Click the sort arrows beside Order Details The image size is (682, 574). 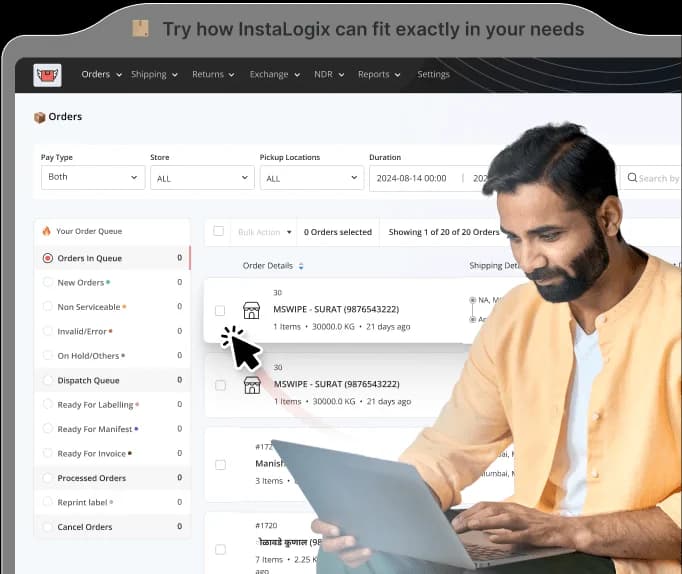(301, 266)
